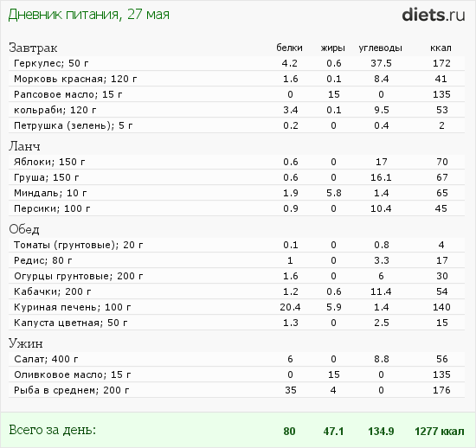476x448 pixels.
Task: Select the Всего за день label
Action: click(52, 430)
